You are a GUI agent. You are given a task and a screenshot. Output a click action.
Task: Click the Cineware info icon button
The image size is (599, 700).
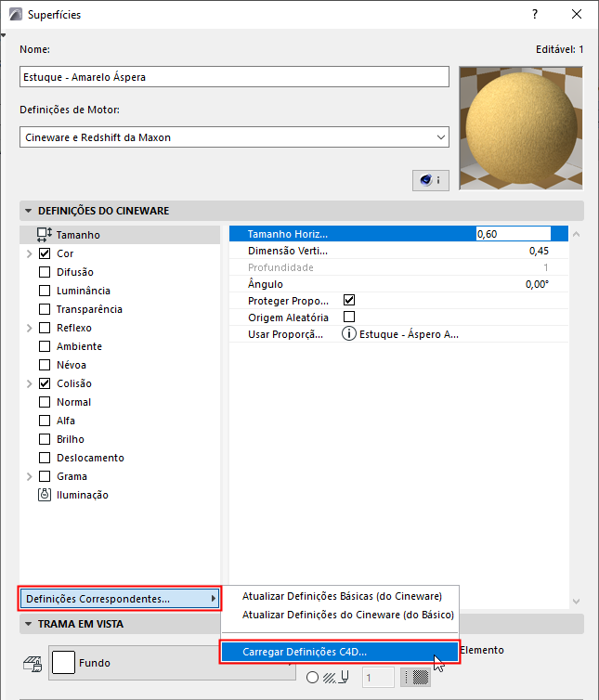point(431,180)
